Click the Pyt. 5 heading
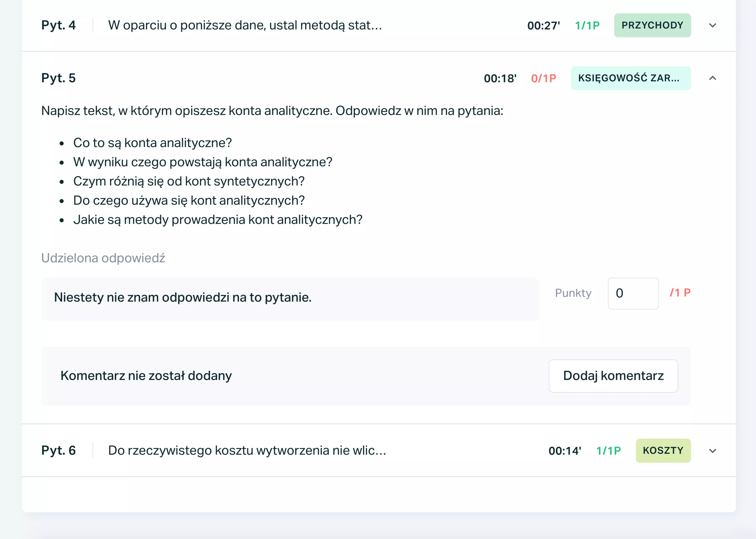Image resolution: width=756 pixels, height=539 pixels. tap(58, 78)
